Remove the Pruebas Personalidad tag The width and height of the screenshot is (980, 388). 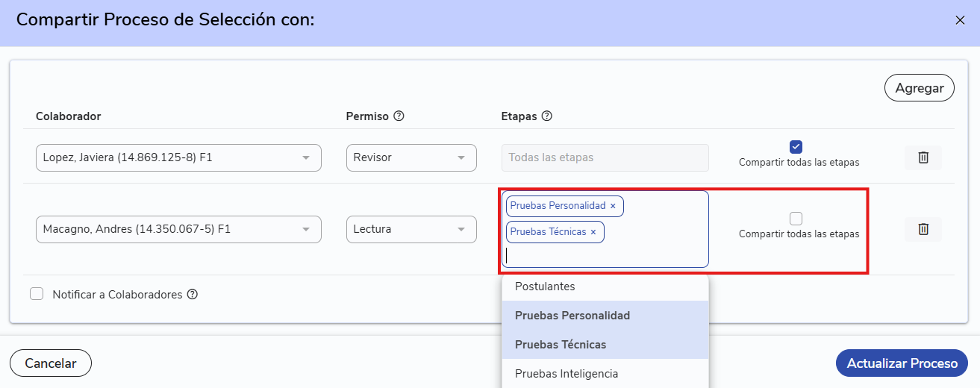click(x=613, y=206)
